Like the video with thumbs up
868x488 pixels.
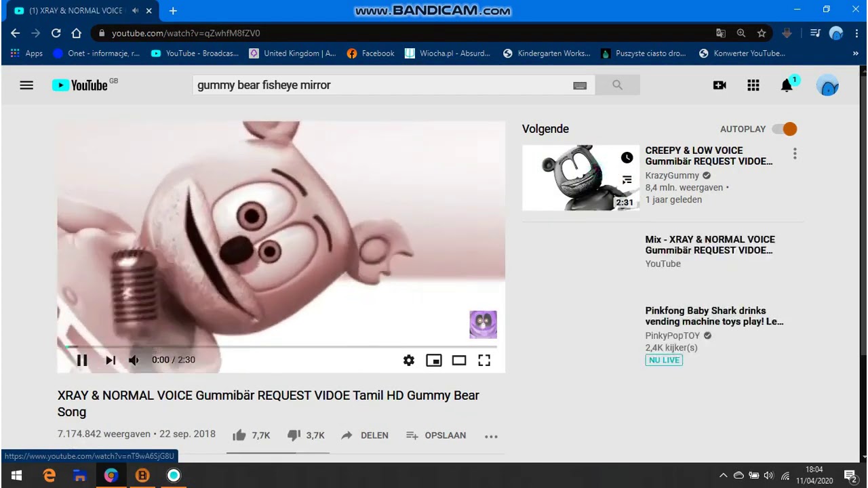(251, 435)
